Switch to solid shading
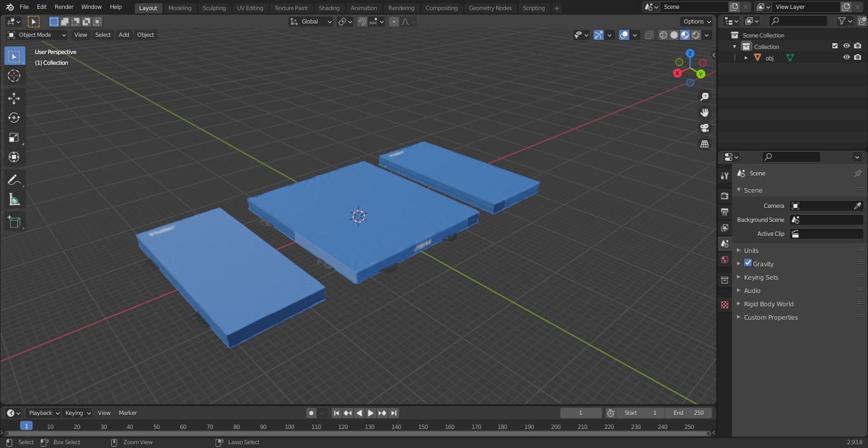The width and height of the screenshot is (868, 448). pos(674,35)
